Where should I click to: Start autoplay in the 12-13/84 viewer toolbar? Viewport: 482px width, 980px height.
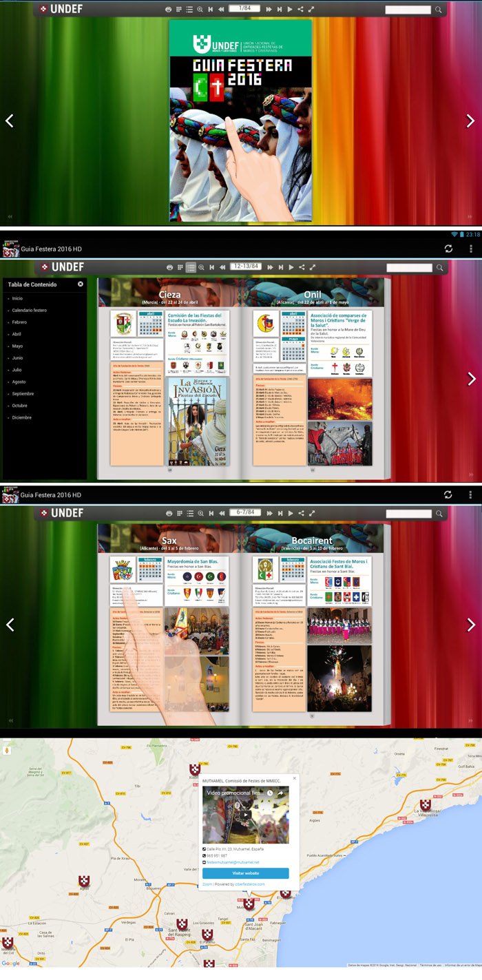coord(291,267)
